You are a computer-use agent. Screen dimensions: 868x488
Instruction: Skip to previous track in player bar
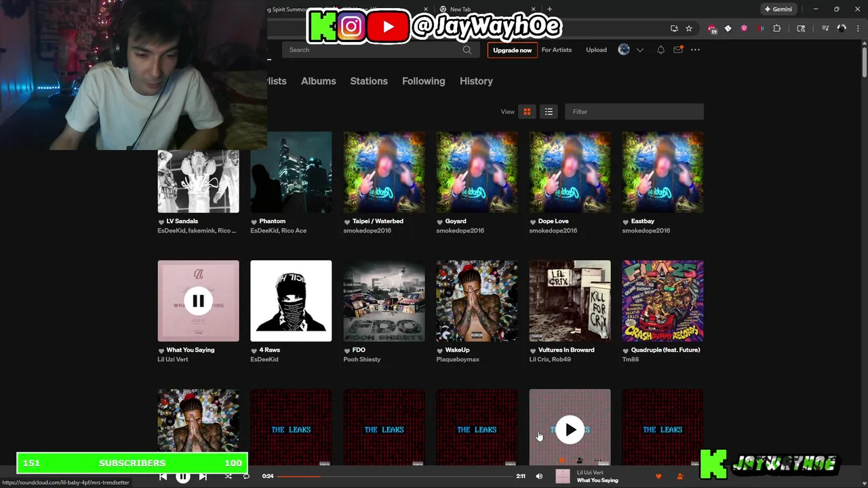point(163,476)
